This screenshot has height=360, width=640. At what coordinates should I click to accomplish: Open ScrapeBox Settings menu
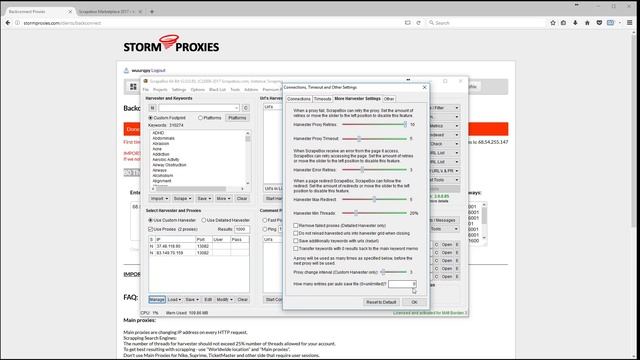coord(178,89)
